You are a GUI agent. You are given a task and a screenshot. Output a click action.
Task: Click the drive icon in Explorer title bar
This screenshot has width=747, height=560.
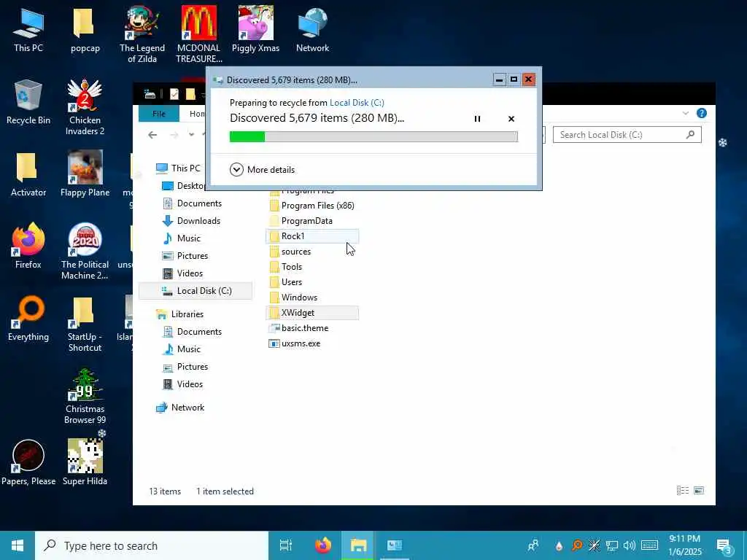pos(150,94)
